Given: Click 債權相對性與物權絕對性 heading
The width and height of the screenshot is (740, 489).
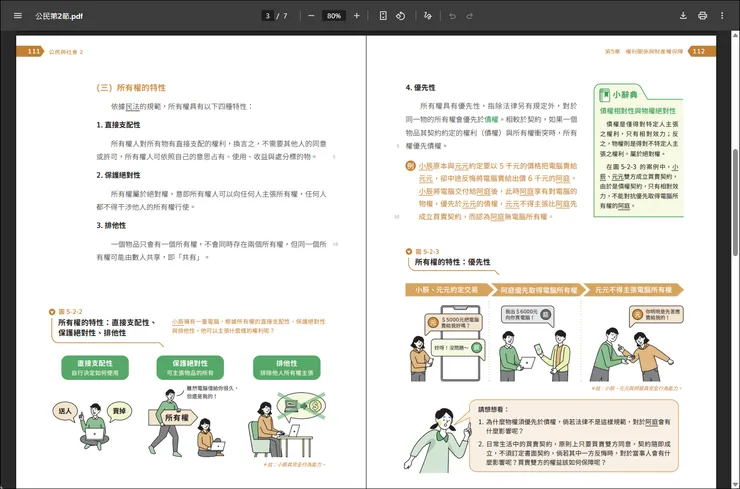Looking at the screenshot, I should [x=638, y=111].
